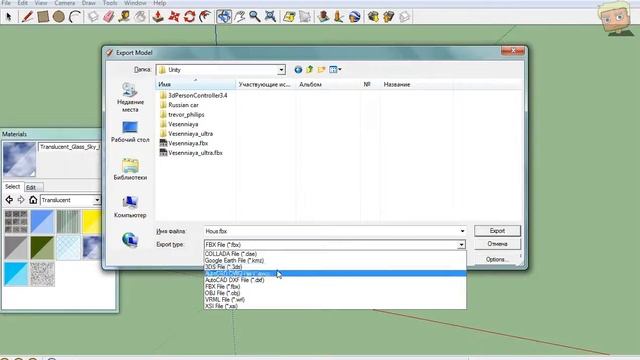Screen dimensions: 640x360
Task: Click Materials back arrow
Action: point(9,200)
